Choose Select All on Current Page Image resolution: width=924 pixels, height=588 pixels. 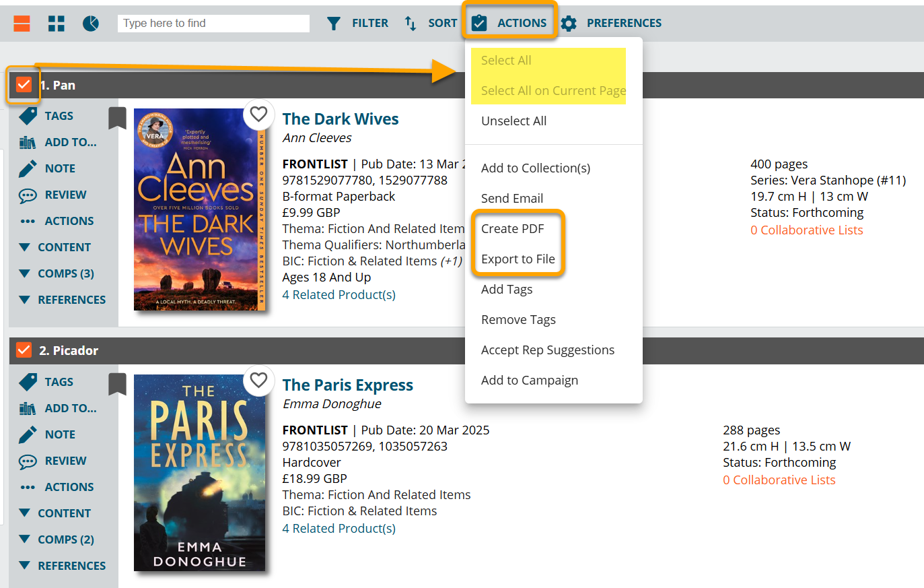coord(553,91)
